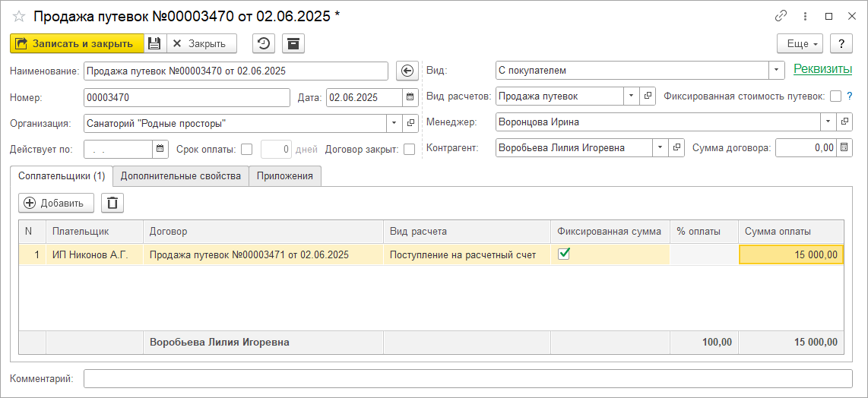The width and height of the screenshot is (868, 398).
Task: Switch to Соплательщики (1) tab
Action: coord(62,176)
